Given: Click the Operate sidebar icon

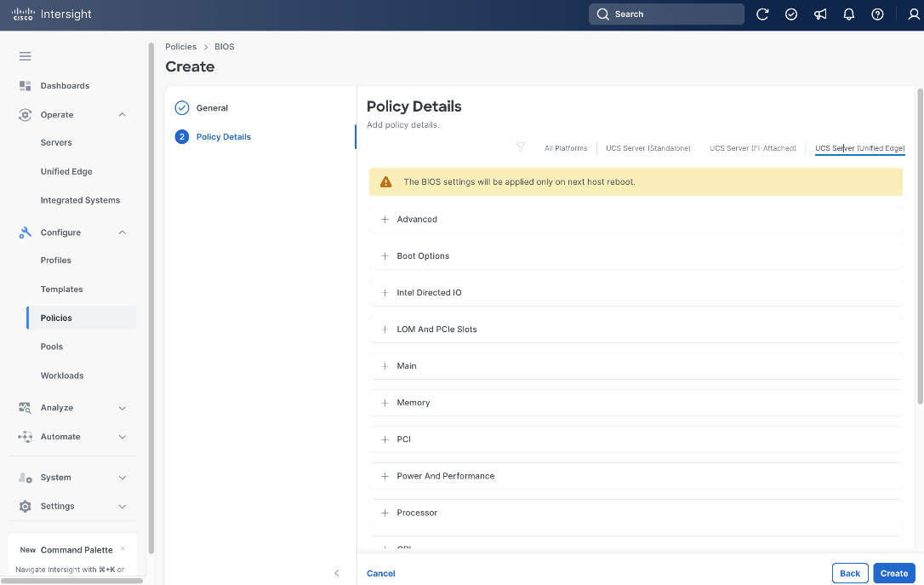Looking at the screenshot, I should click(x=25, y=114).
